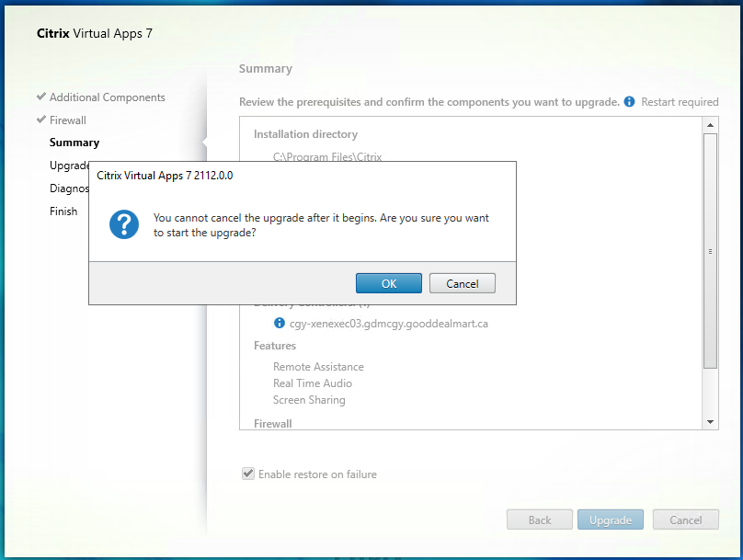Click the C:\Program Files\Citrix path
The height and width of the screenshot is (560, 743).
point(327,157)
